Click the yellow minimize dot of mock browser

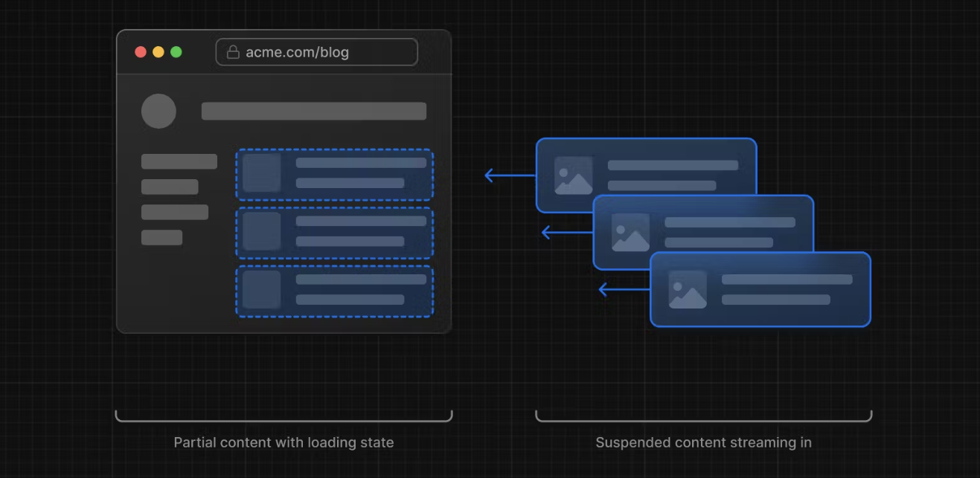click(x=158, y=52)
